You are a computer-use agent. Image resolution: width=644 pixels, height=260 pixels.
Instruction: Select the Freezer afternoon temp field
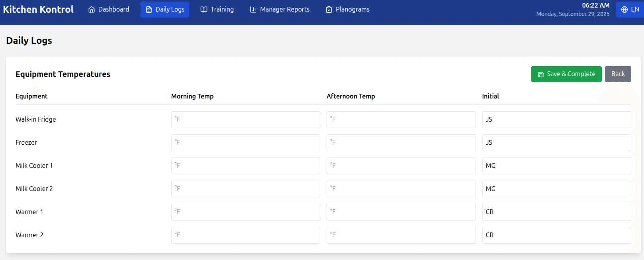point(401,143)
